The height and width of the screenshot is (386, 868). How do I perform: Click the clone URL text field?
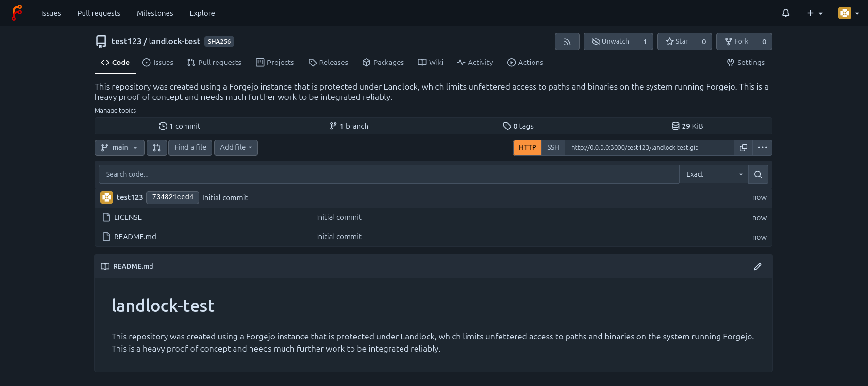coord(650,147)
